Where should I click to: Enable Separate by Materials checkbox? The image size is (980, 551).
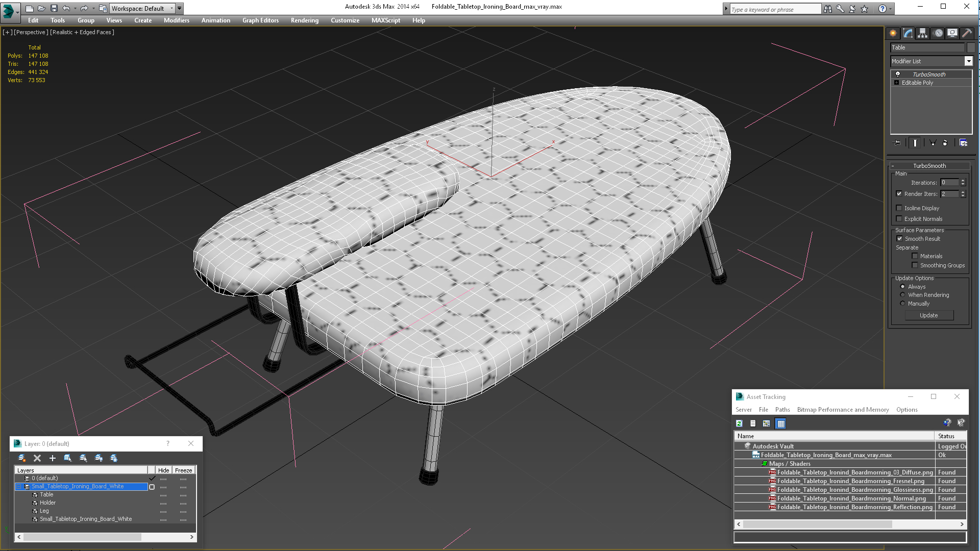[x=915, y=256]
